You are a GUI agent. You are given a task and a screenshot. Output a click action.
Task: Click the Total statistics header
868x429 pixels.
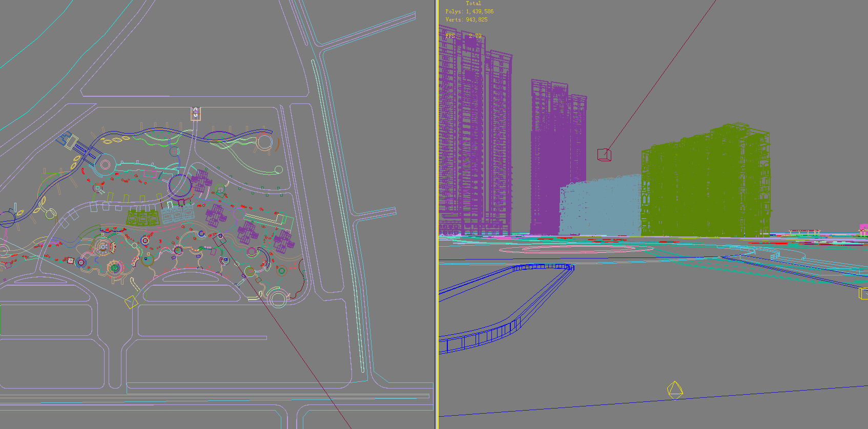(x=473, y=3)
